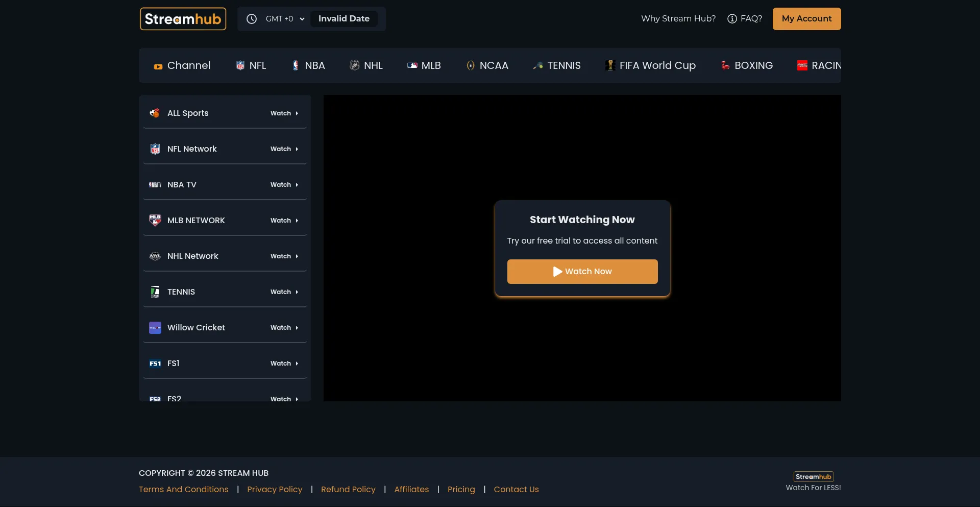Click the MLB logo icon in nav

pos(412,65)
